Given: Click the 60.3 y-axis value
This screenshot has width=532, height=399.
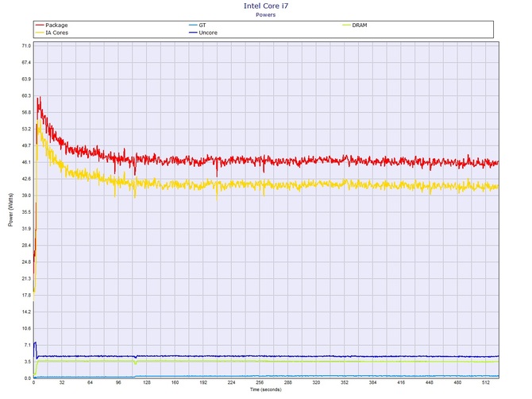Looking at the screenshot, I should [26, 95].
